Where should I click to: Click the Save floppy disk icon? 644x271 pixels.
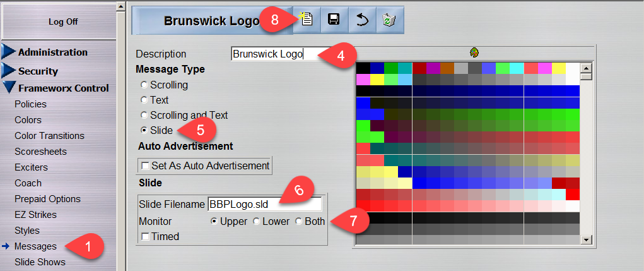coord(334,20)
